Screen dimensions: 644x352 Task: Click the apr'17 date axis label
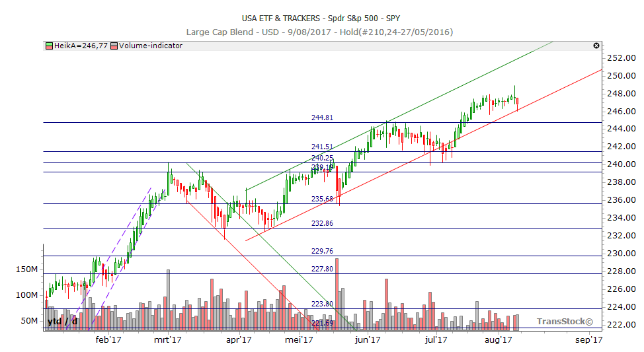click(x=239, y=340)
